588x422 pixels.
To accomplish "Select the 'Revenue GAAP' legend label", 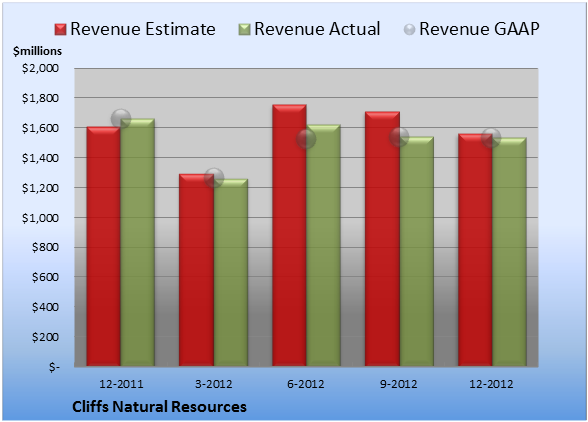I will (x=479, y=29).
